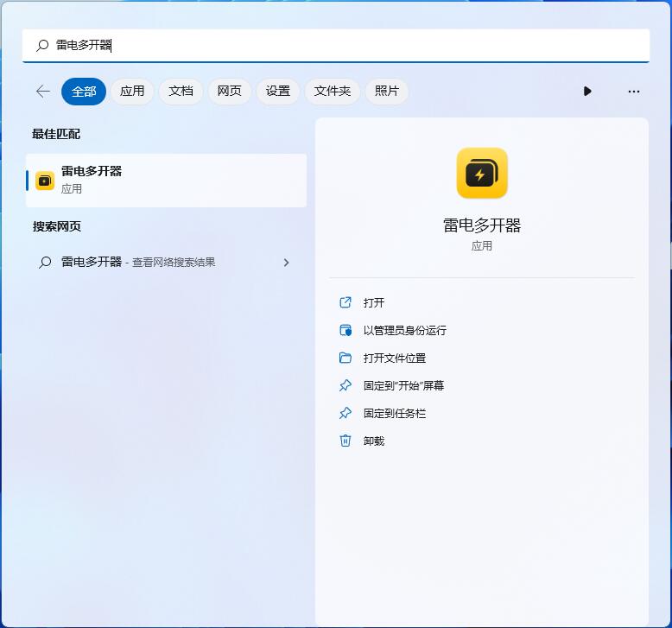Click the pin icon next to 固定到任务栏
The height and width of the screenshot is (628, 672).
pos(345,413)
